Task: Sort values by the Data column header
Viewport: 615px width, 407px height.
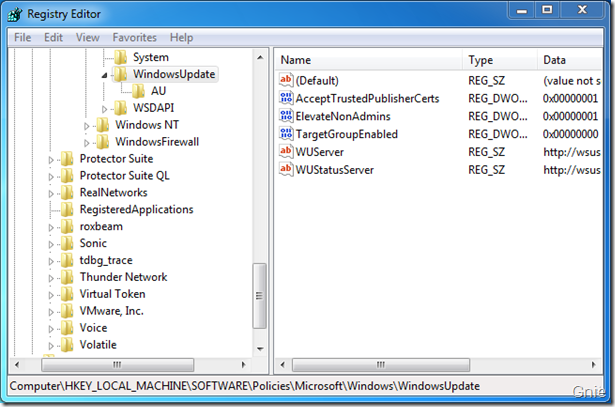Action: coord(570,60)
